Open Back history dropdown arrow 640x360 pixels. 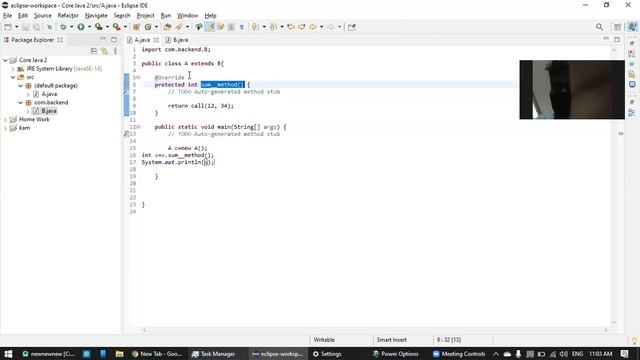click(x=321, y=27)
